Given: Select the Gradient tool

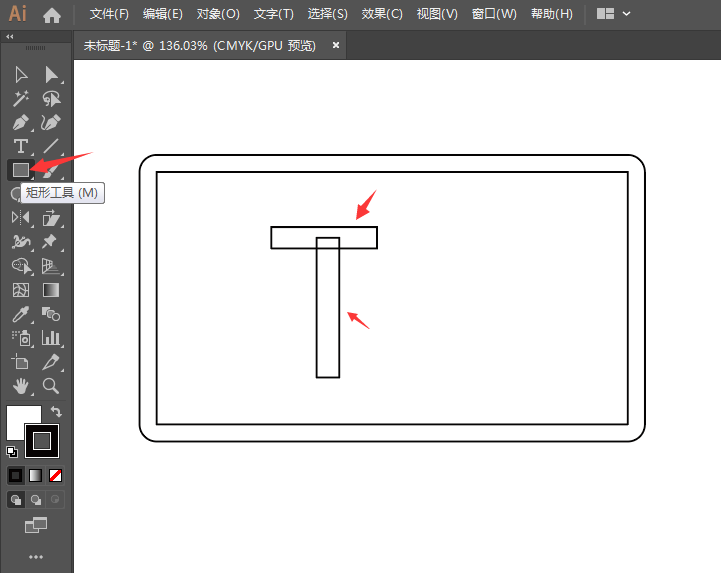Looking at the screenshot, I should pos(51,290).
